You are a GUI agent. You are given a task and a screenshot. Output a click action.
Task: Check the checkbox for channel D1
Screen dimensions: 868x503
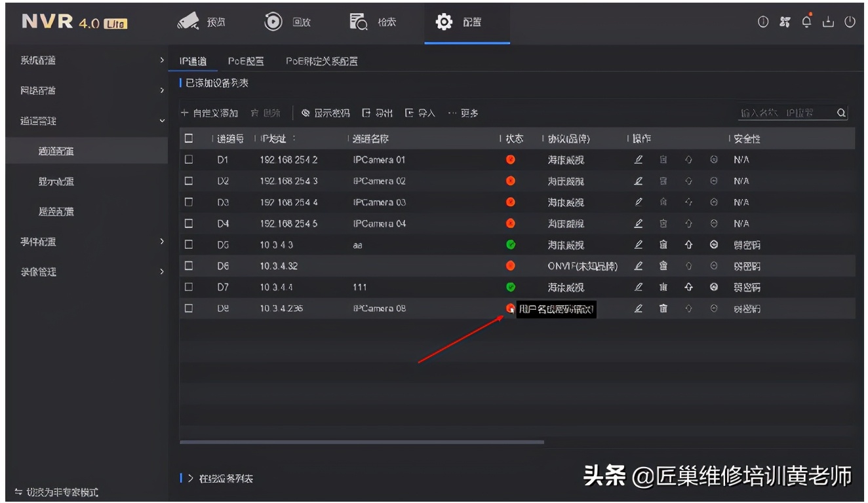pos(187,159)
